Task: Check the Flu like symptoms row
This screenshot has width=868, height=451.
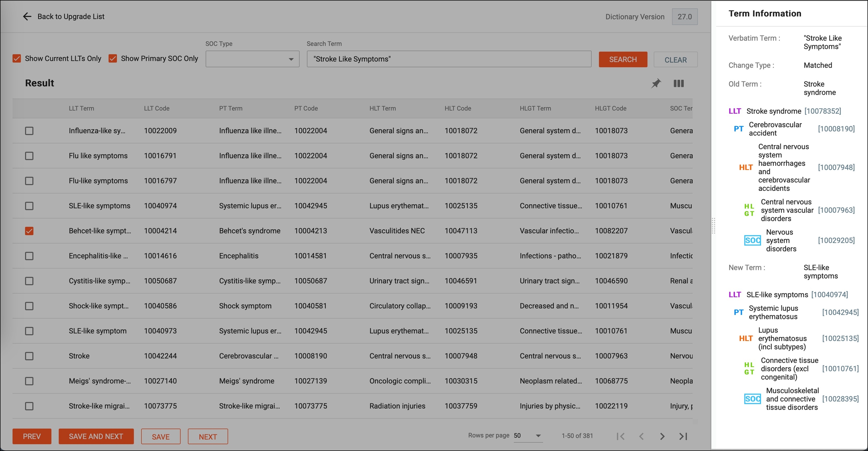Action: (29, 156)
